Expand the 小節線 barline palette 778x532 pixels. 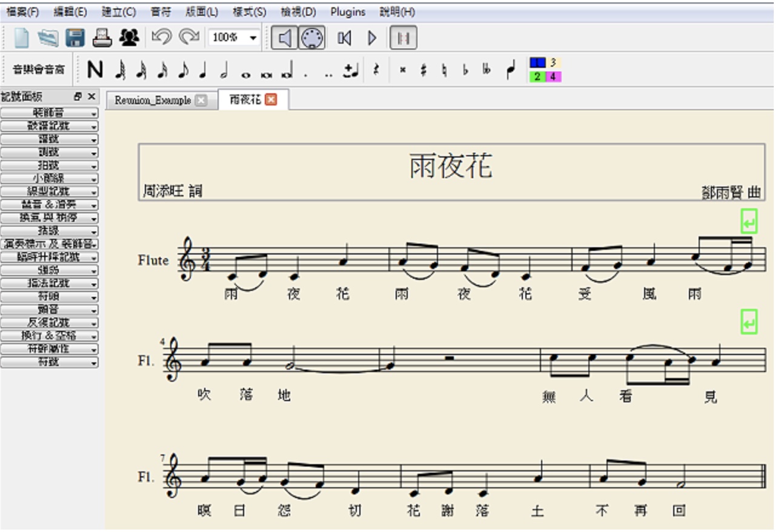pyautogui.click(x=50, y=179)
